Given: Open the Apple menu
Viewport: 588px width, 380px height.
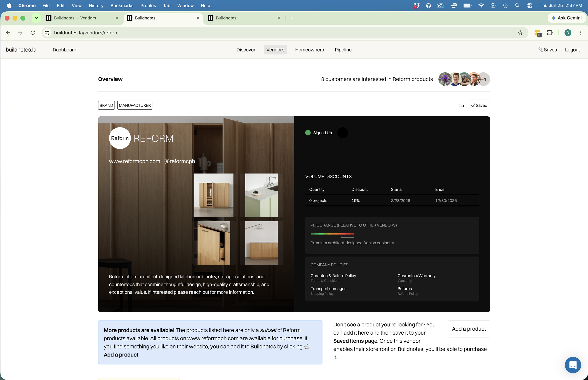Looking at the screenshot, I should pyautogui.click(x=9, y=5).
